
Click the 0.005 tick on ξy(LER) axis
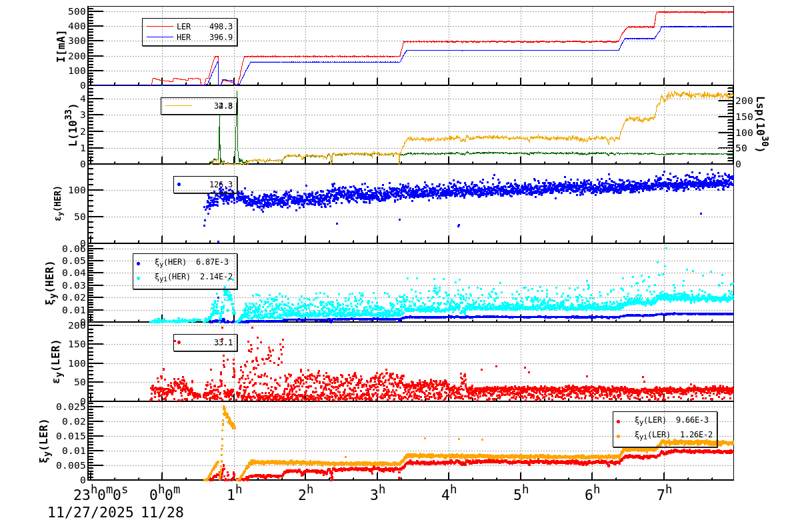(x=71, y=465)
